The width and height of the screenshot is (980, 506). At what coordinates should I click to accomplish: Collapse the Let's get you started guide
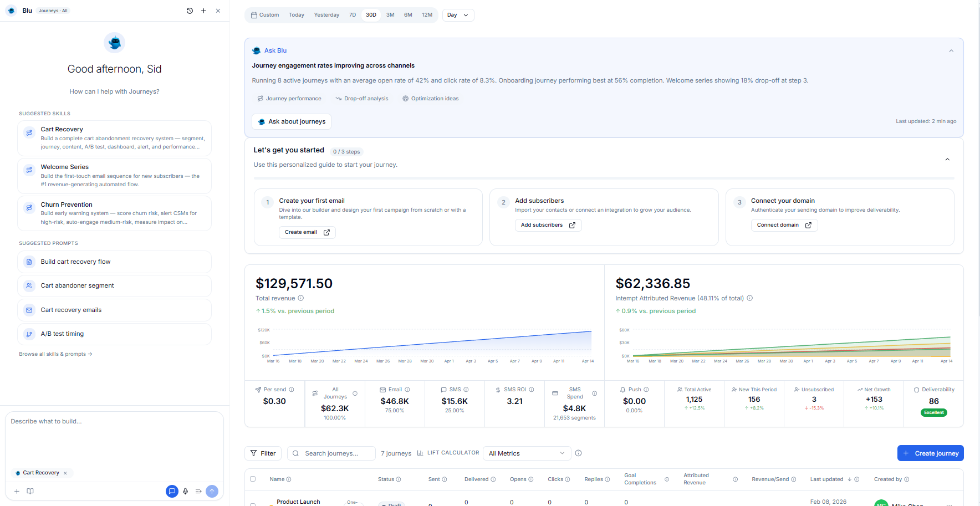click(x=947, y=159)
